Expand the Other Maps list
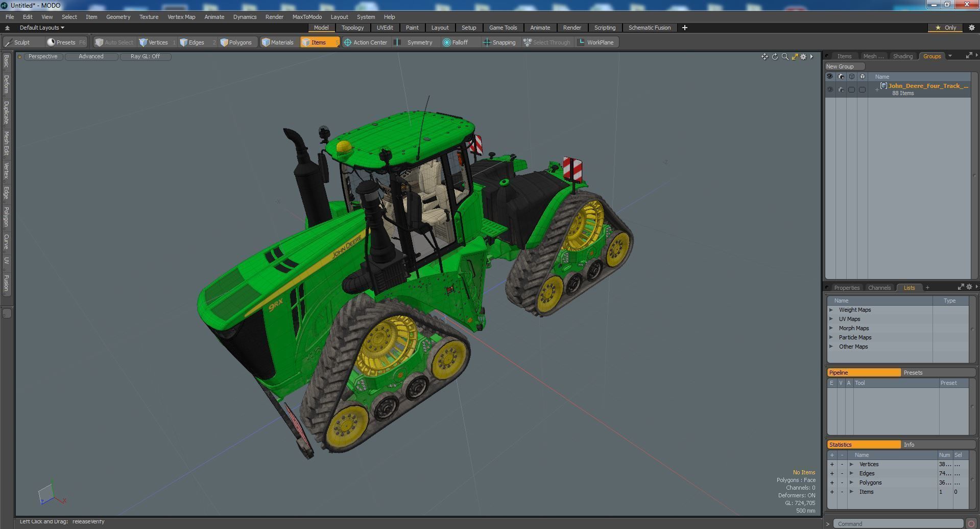Viewport: 980px width, 529px height. click(831, 347)
